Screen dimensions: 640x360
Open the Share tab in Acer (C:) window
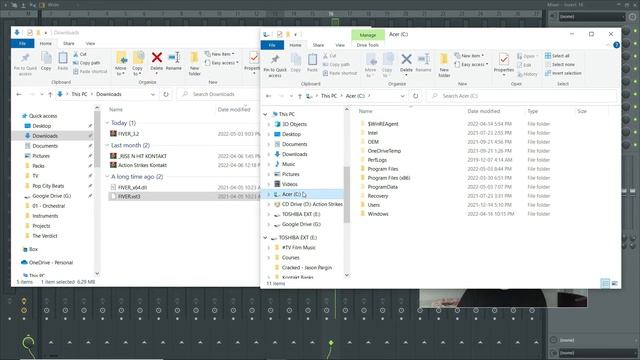(318, 45)
